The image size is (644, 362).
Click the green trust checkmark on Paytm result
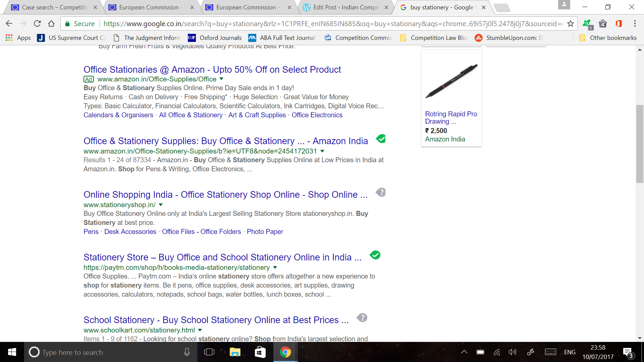(375, 255)
